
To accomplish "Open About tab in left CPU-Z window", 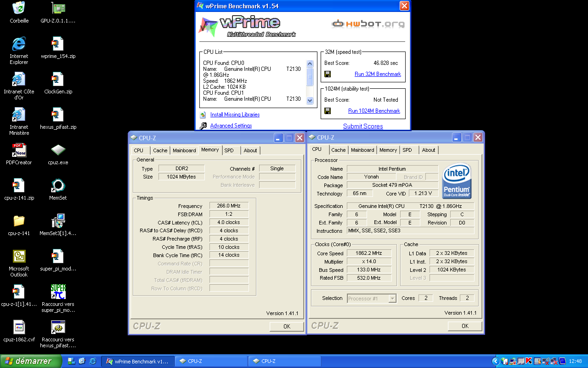I will tap(250, 150).
